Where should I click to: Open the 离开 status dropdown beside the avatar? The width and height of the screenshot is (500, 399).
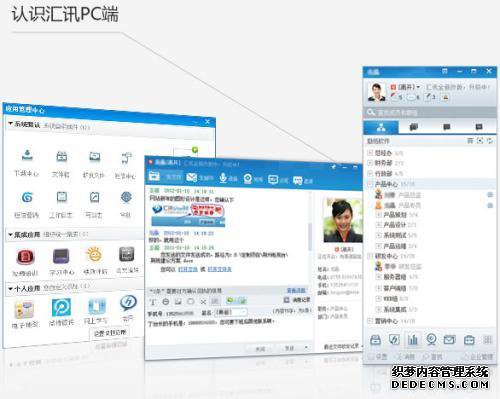[x=418, y=87]
